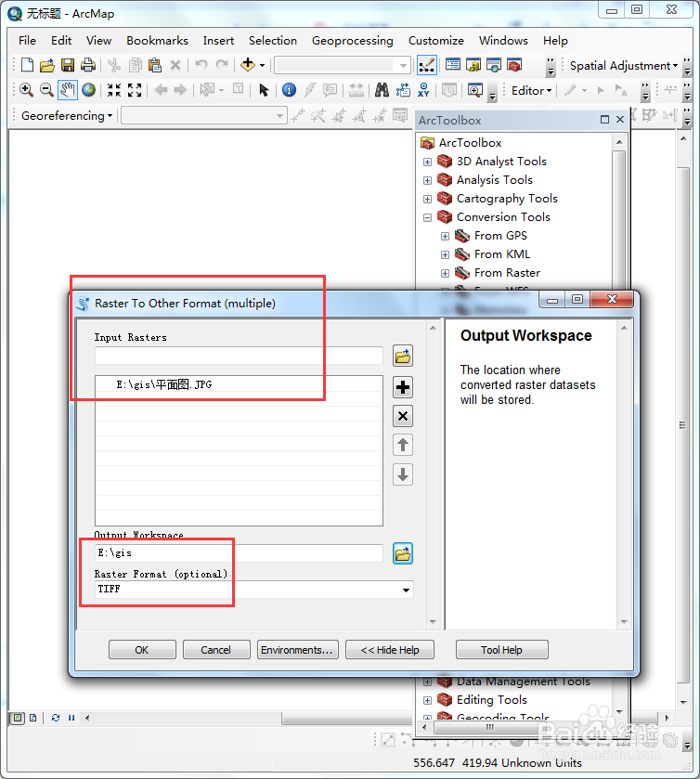Click the Full Extent globe icon
The width and height of the screenshot is (700, 779).
[88, 90]
